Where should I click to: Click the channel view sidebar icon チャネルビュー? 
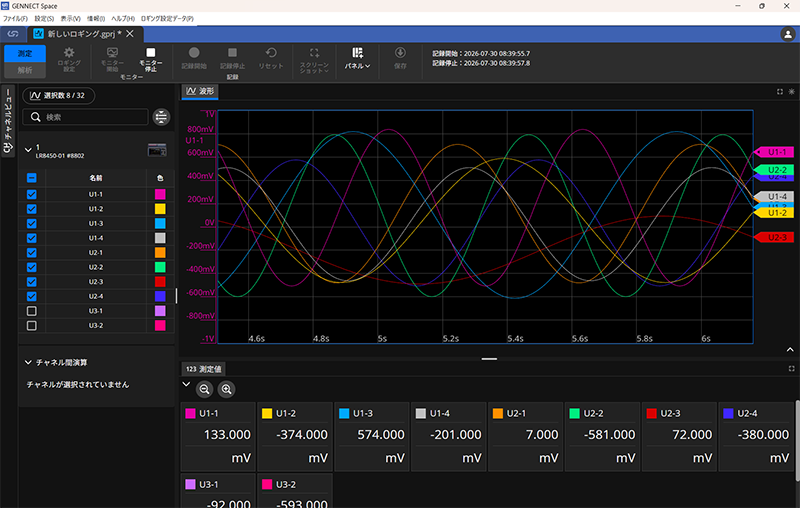(8, 121)
